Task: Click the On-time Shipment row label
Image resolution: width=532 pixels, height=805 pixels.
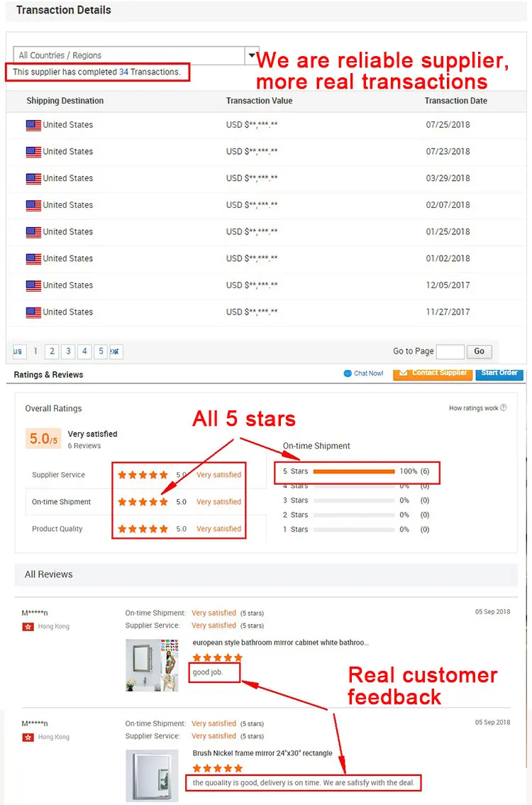Action: pos(61,502)
